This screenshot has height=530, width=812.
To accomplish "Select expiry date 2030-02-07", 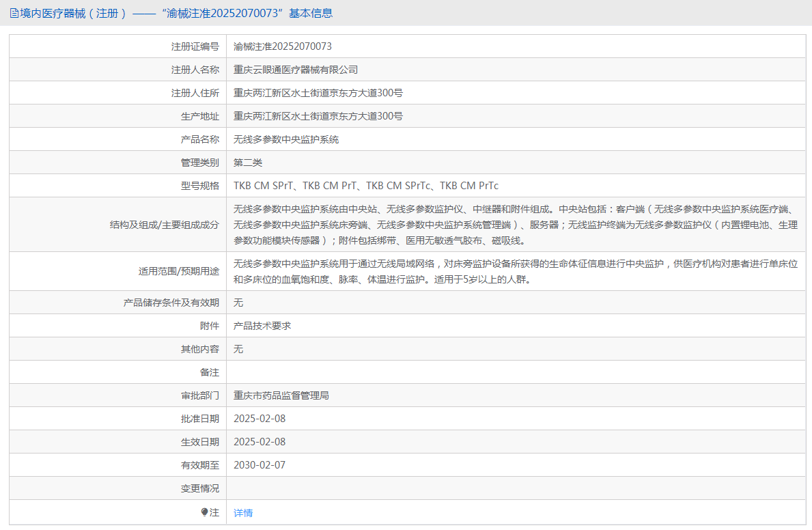I will click(260, 465).
